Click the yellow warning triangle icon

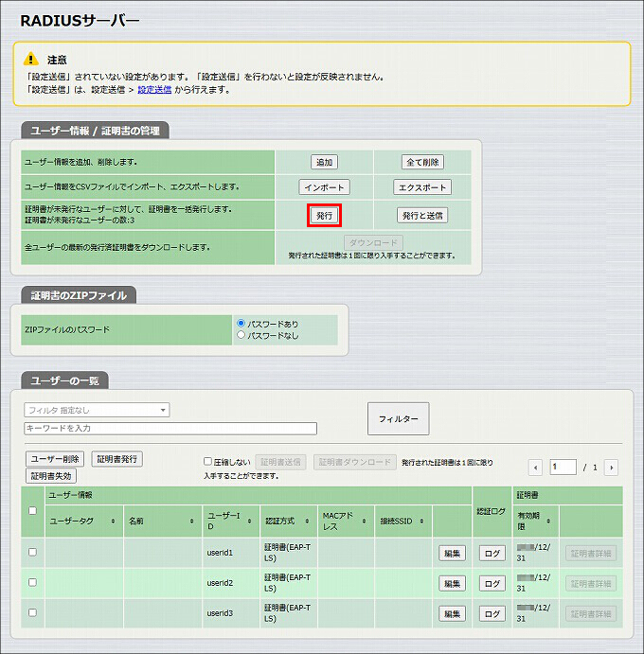point(31,59)
